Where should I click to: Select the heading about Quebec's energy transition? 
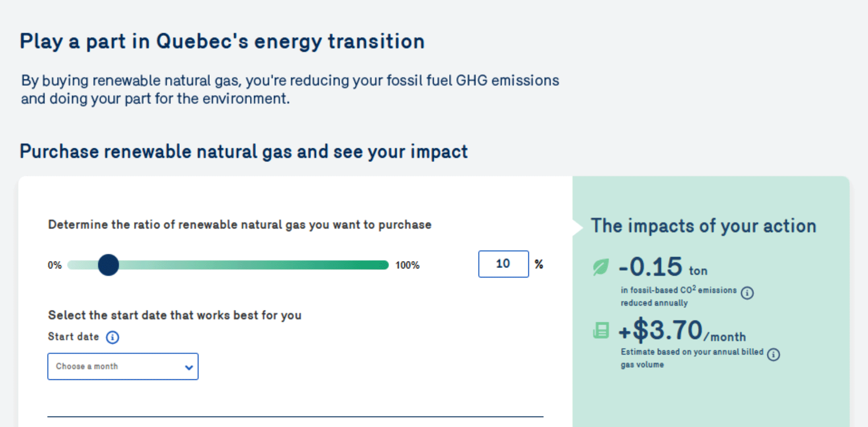click(222, 41)
